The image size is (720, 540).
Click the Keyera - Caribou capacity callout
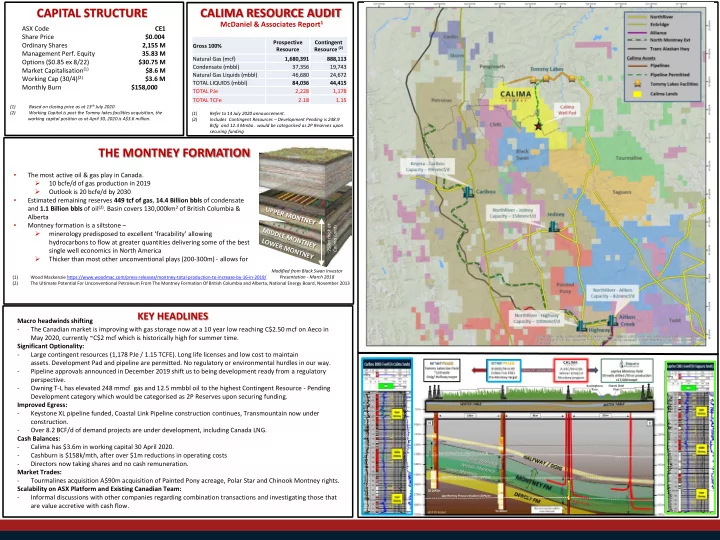point(427,167)
